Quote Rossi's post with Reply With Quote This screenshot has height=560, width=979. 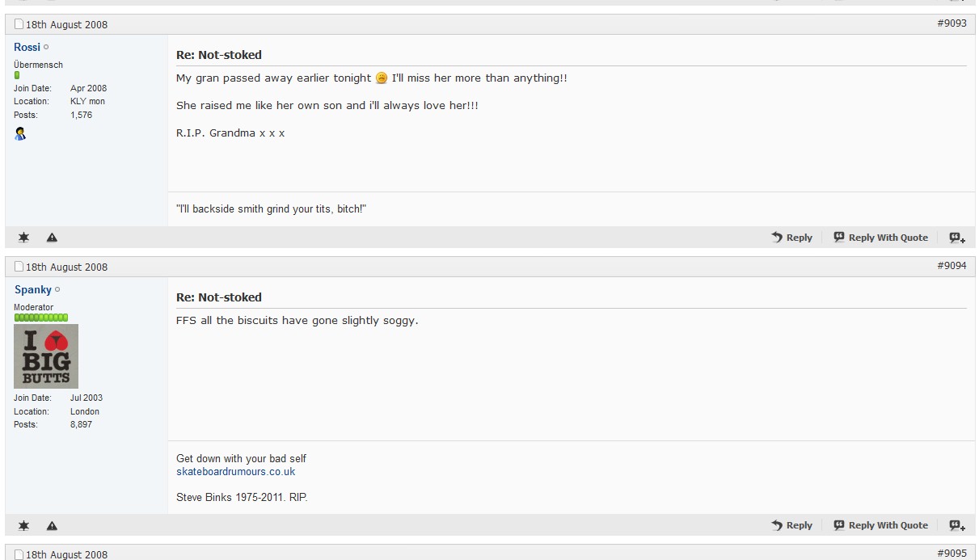click(x=880, y=238)
